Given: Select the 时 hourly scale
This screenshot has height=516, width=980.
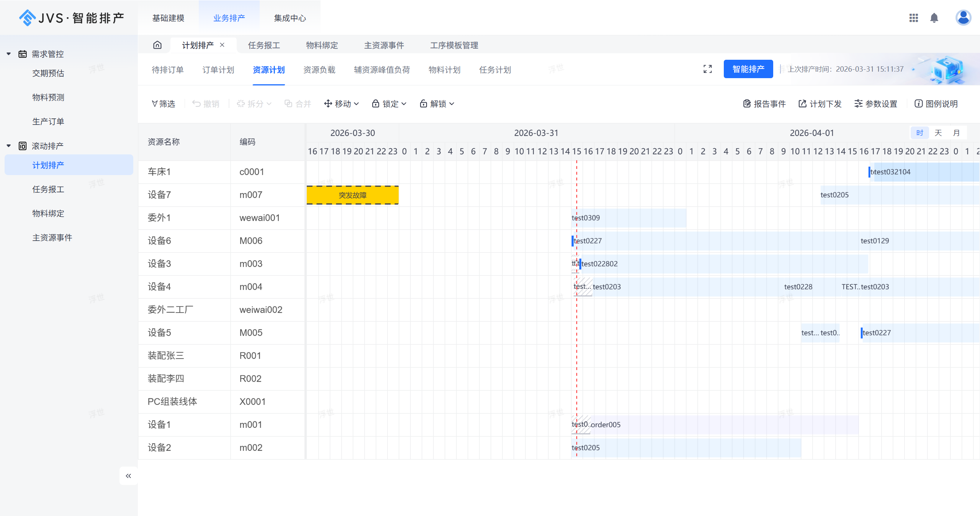Looking at the screenshot, I should [x=919, y=133].
